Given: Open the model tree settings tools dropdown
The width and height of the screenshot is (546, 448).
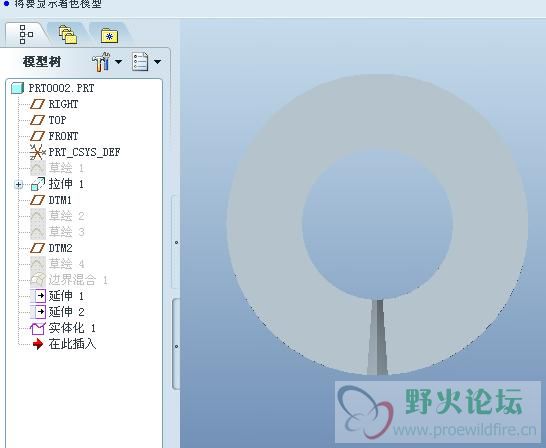Looking at the screenshot, I should point(107,62).
